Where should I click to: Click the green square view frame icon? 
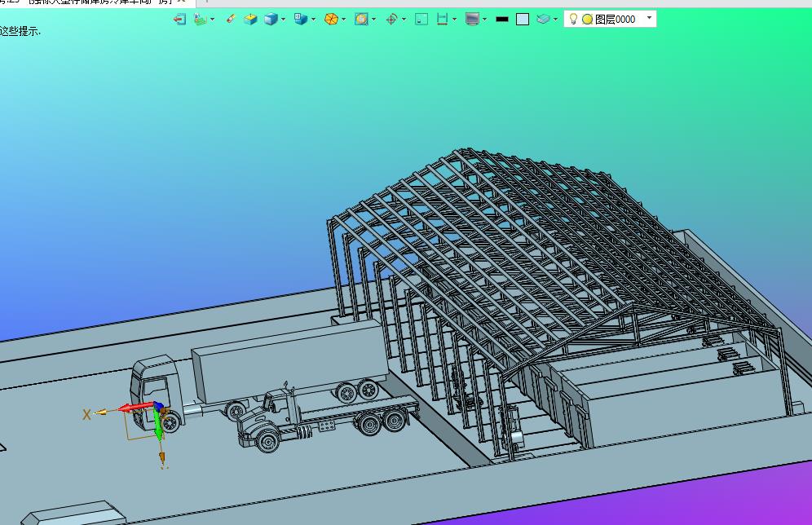421,20
